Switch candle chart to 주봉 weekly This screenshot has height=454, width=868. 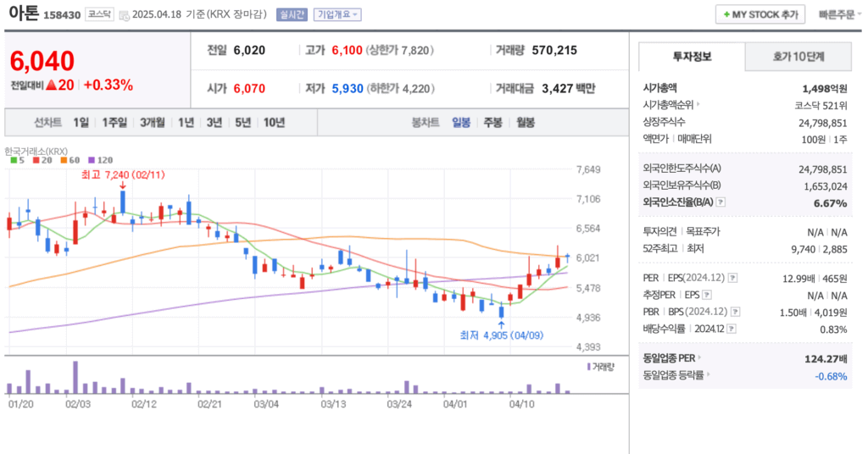[492, 122]
